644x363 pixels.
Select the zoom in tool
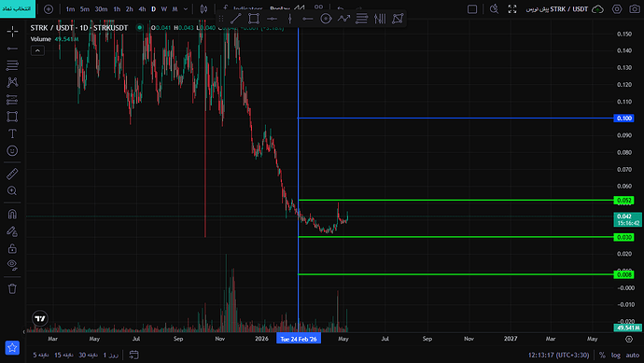pos(12,190)
